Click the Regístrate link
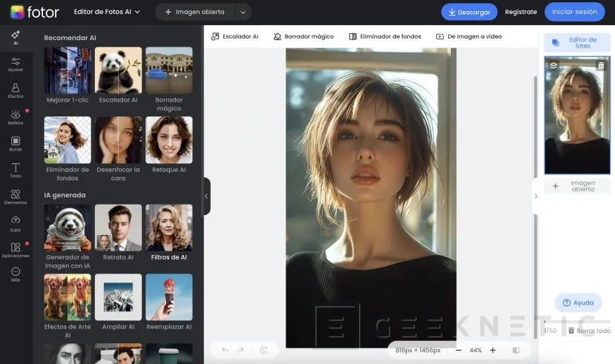 pos(521,12)
